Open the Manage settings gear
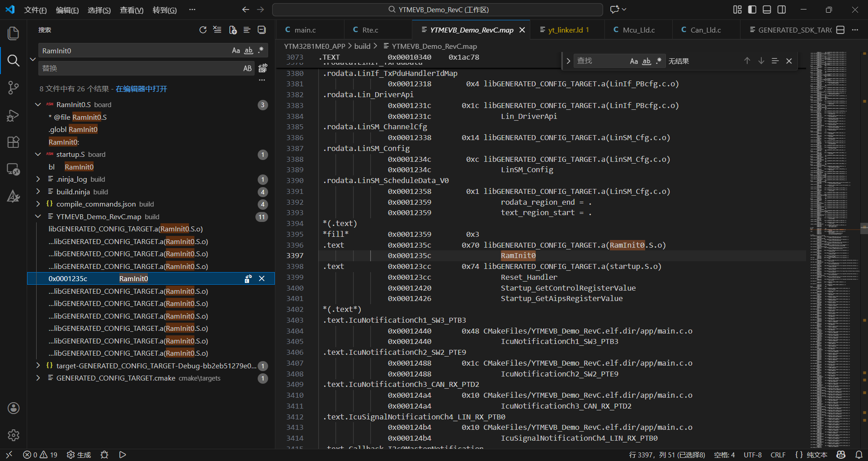The width and height of the screenshot is (868, 461). pyautogui.click(x=13, y=435)
